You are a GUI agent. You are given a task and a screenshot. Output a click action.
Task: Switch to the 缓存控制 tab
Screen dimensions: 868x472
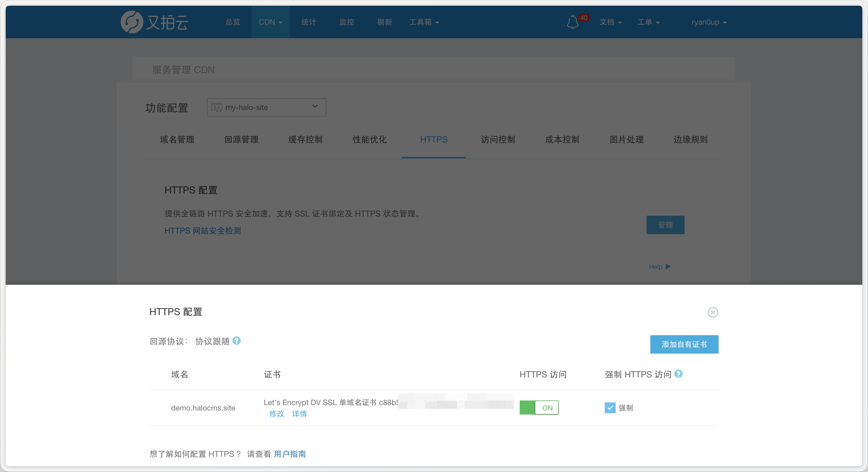[305, 140]
